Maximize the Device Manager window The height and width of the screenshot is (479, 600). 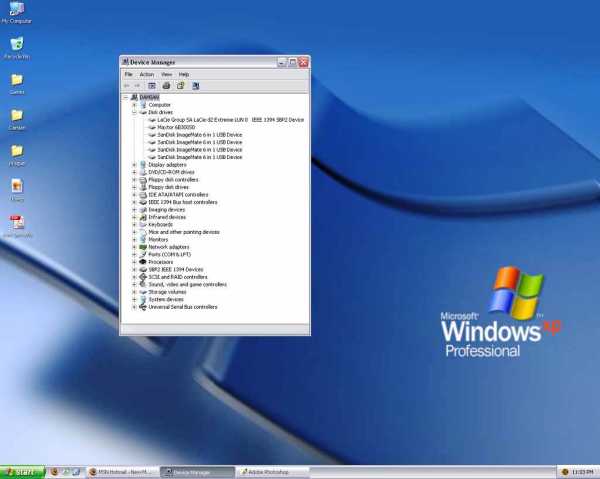point(293,62)
